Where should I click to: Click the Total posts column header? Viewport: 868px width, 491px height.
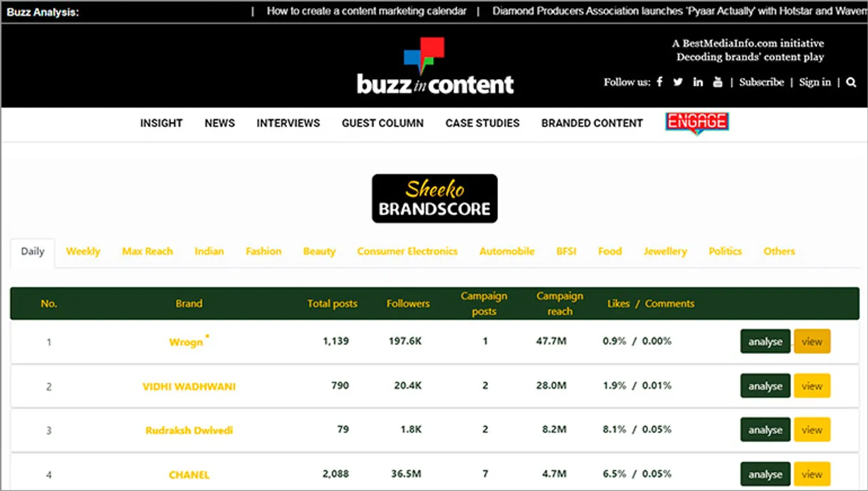[x=332, y=303]
